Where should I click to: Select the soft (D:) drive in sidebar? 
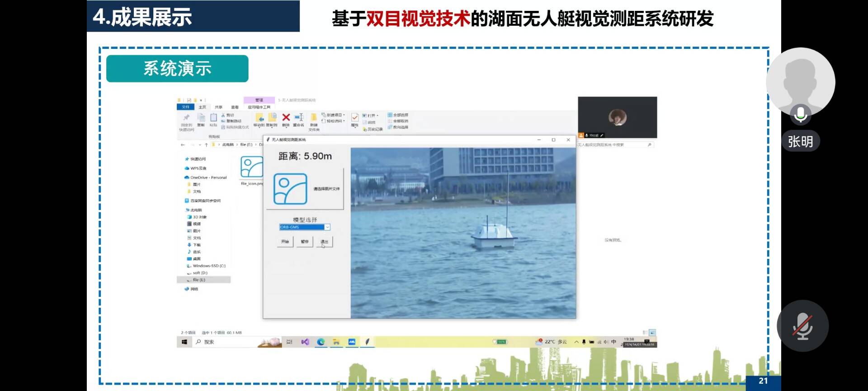200,273
